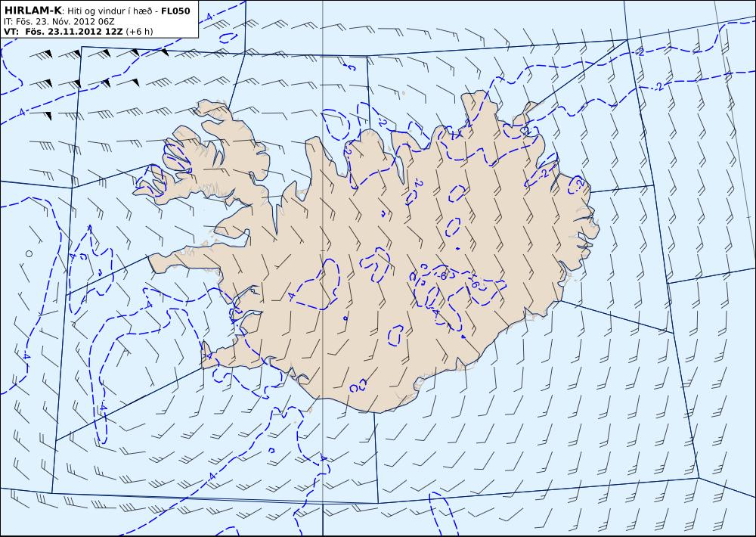Screen dimensions: 756x537
Task: Click the HIRLAM-K model title text
Action: pos(33,11)
